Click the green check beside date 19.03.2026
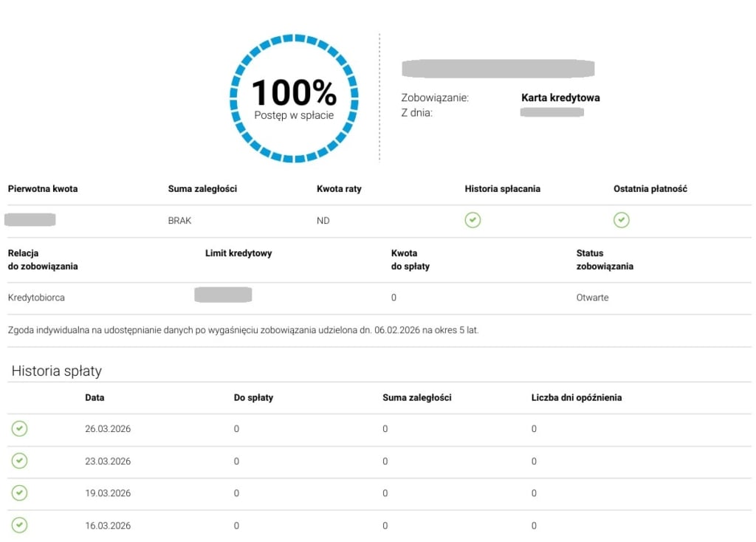 [x=19, y=493]
